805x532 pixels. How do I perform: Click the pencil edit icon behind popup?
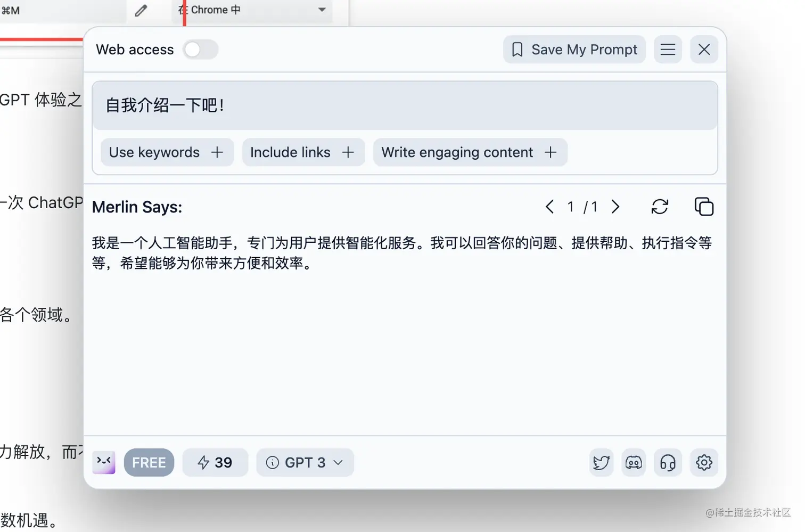141,10
